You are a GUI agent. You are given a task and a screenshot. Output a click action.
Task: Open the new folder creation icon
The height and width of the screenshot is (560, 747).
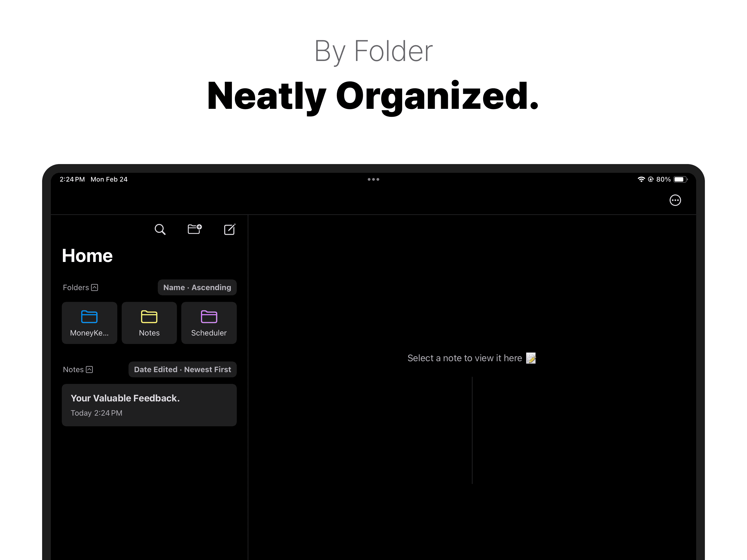[x=195, y=229]
